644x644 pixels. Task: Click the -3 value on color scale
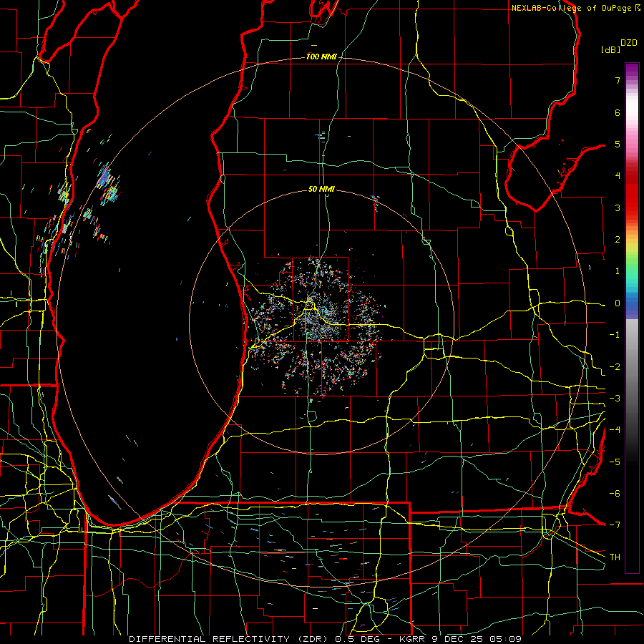point(615,399)
